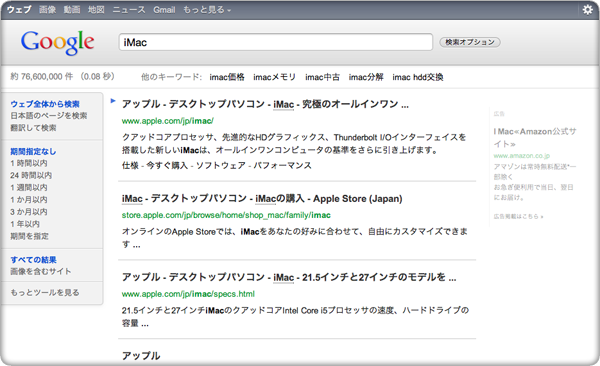Select related keyword imac中古
600x366 pixels.
322,77
